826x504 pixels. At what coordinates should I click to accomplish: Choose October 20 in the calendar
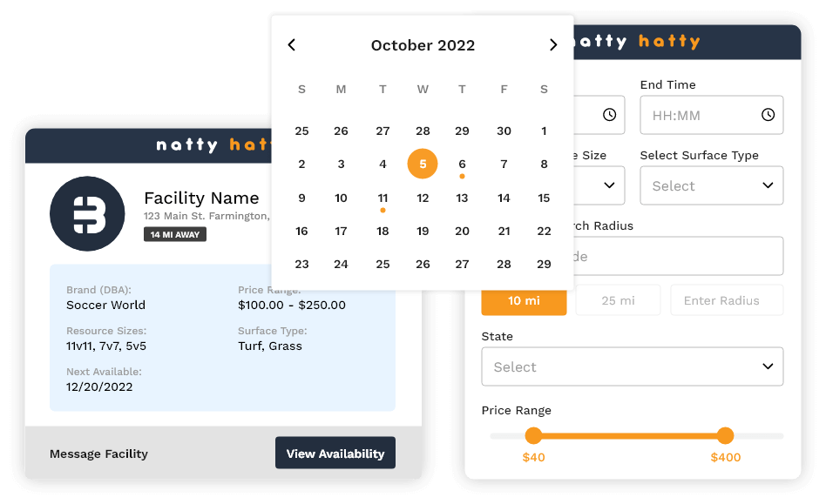click(462, 231)
